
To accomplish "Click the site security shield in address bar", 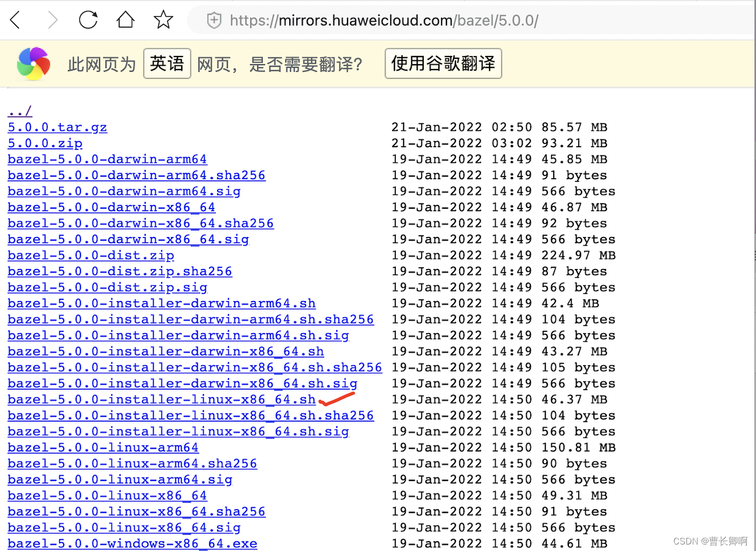I will [x=213, y=20].
